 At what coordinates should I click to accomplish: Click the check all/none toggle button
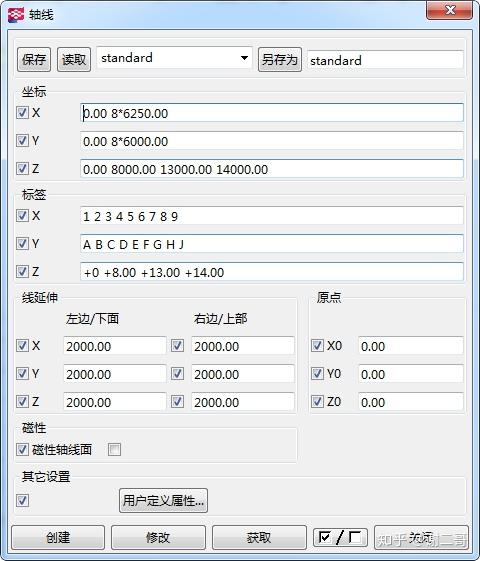tap(340, 537)
